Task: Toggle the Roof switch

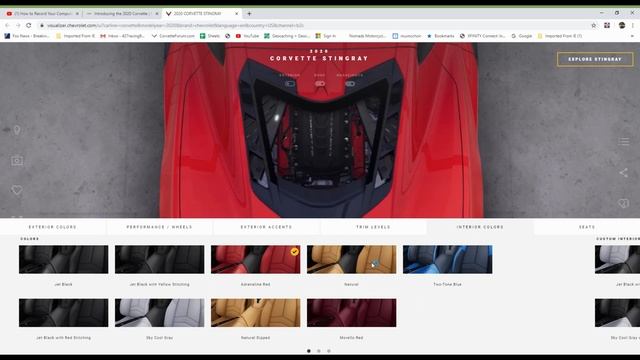Action: [x=320, y=84]
